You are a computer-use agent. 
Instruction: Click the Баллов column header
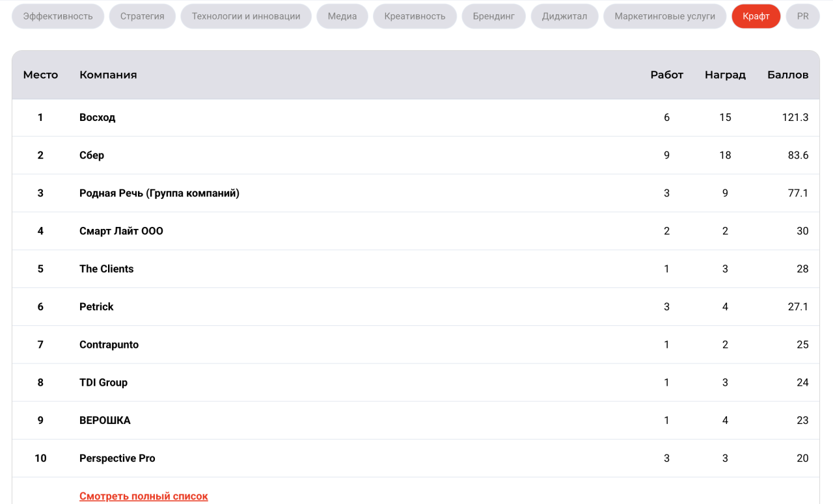pos(787,75)
